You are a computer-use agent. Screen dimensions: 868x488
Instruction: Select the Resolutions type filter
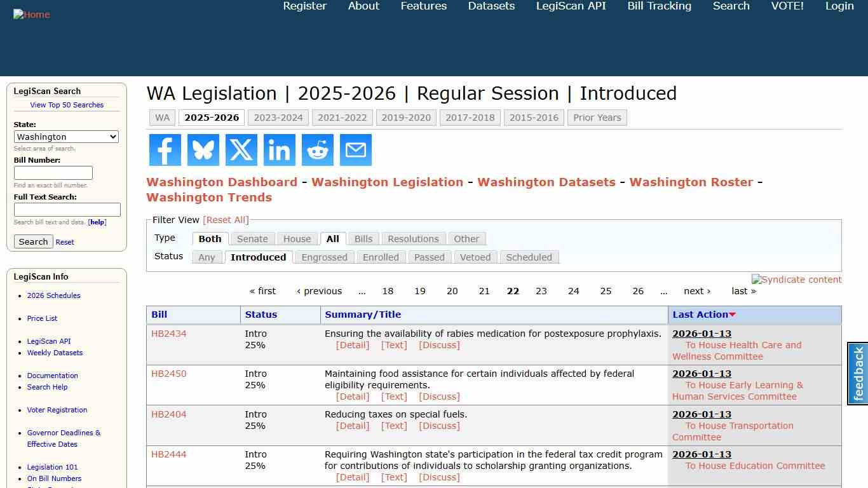(x=413, y=238)
